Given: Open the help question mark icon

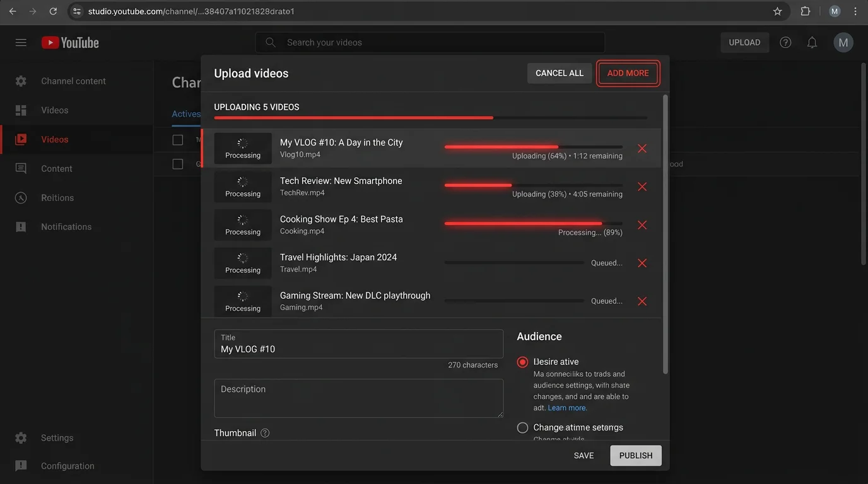Looking at the screenshot, I should [x=785, y=42].
